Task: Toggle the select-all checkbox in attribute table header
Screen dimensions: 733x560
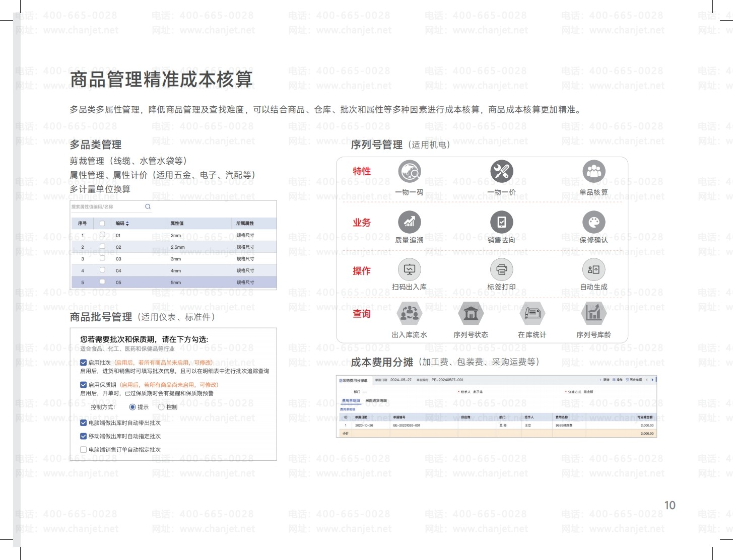Action: [x=102, y=223]
